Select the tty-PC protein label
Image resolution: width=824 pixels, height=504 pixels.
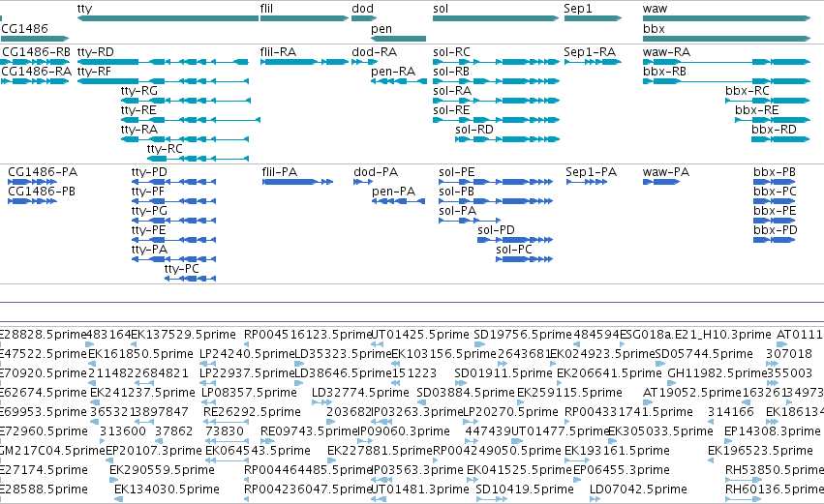coord(181,269)
